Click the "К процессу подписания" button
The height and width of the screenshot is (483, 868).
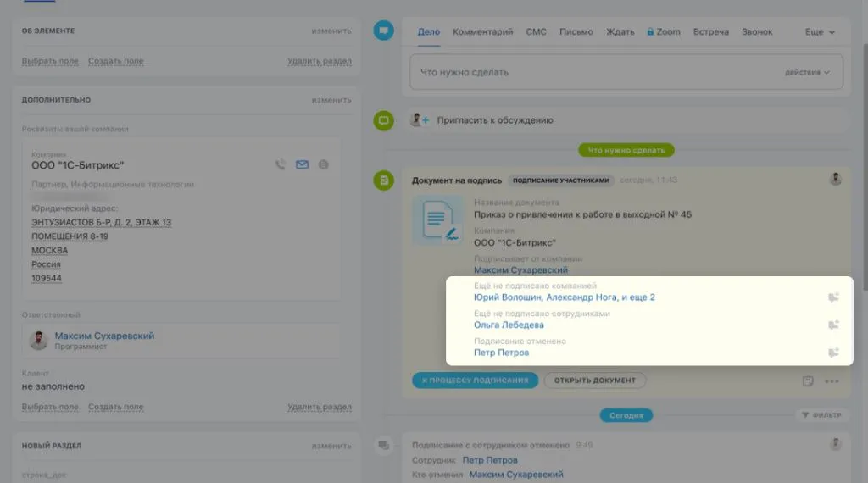(x=476, y=380)
